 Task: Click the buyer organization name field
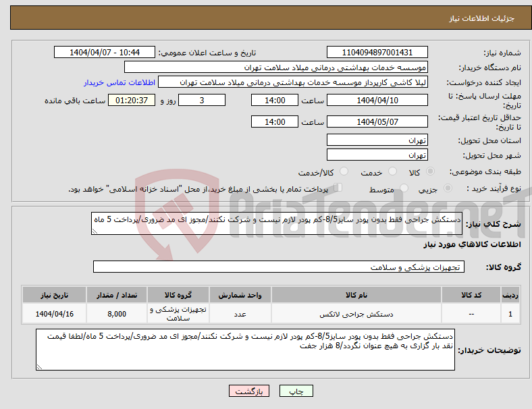coord(276,67)
